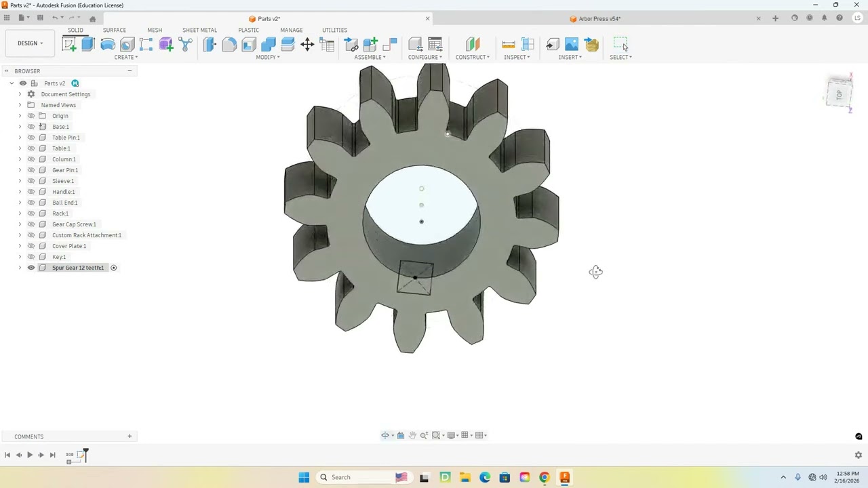Select the Shell tool

coord(249,45)
